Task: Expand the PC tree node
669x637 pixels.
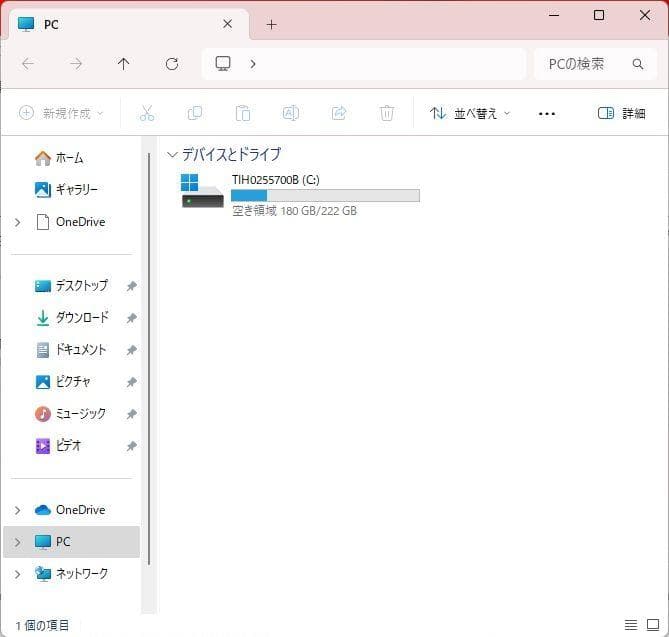Action: [x=17, y=542]
